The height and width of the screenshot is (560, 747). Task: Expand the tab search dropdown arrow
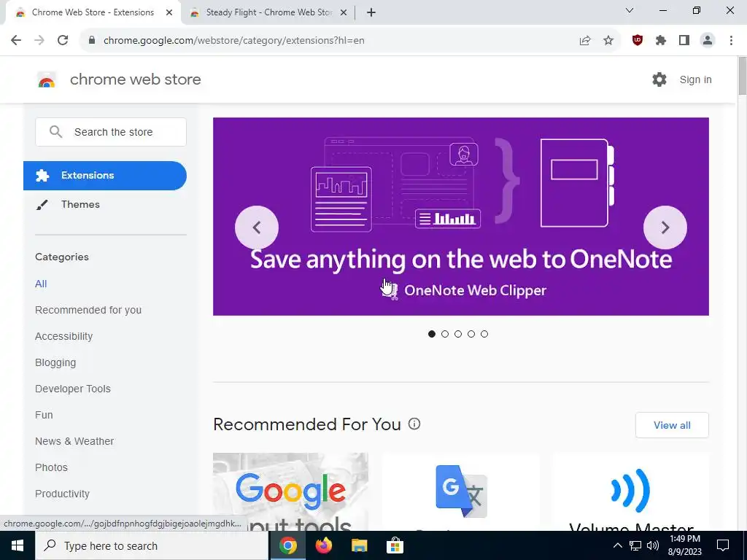tap(630, 10)
